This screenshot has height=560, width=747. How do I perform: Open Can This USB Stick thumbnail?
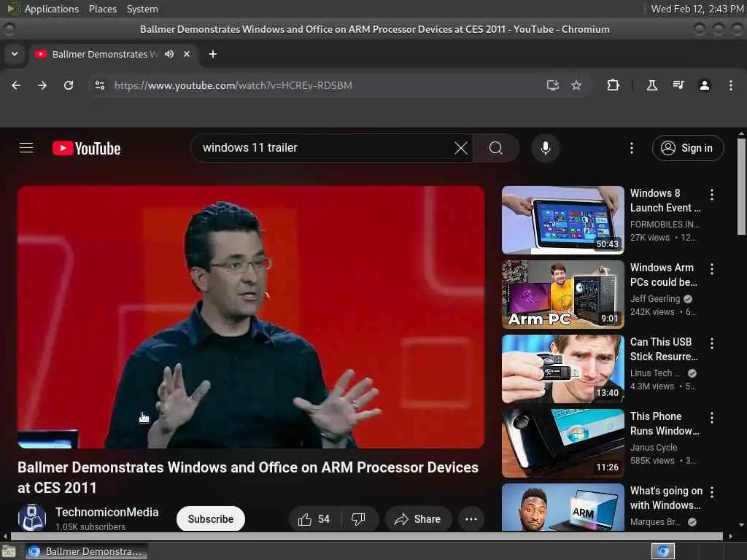(562, 368)
